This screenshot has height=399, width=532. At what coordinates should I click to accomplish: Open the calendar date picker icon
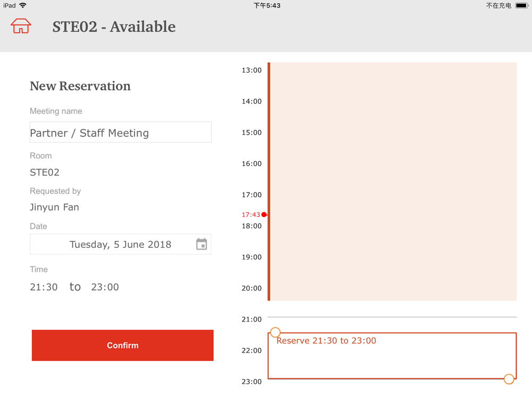click(202, 244)
